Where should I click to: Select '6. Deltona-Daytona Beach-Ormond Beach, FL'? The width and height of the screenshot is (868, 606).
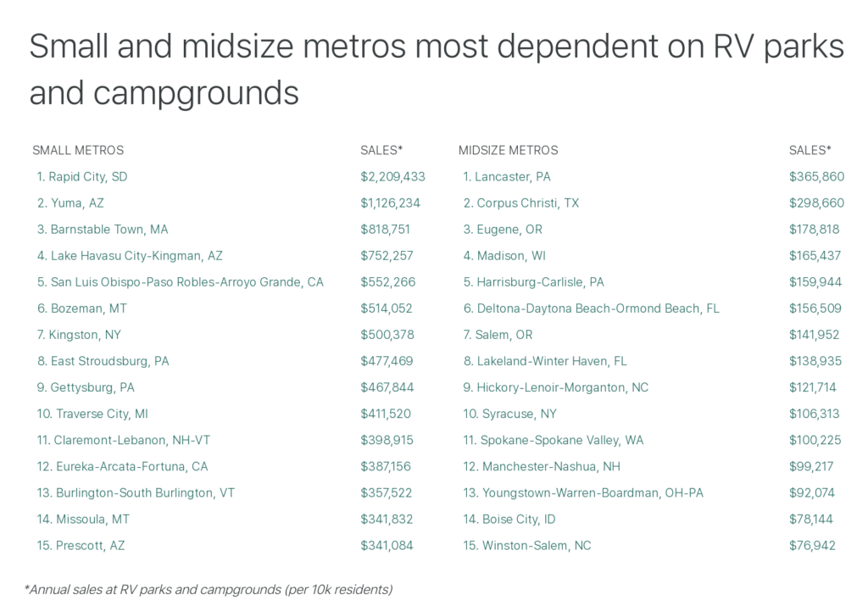click(x=591, y=309)
